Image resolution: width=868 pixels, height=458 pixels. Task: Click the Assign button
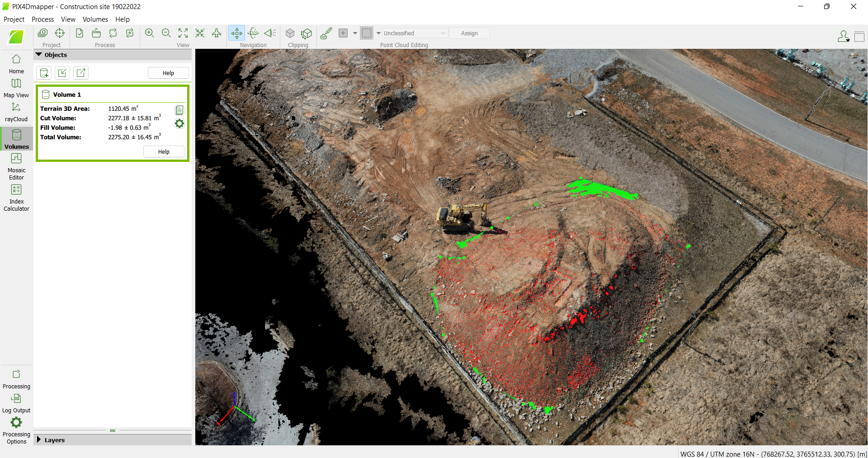click(x=469, y=33)
